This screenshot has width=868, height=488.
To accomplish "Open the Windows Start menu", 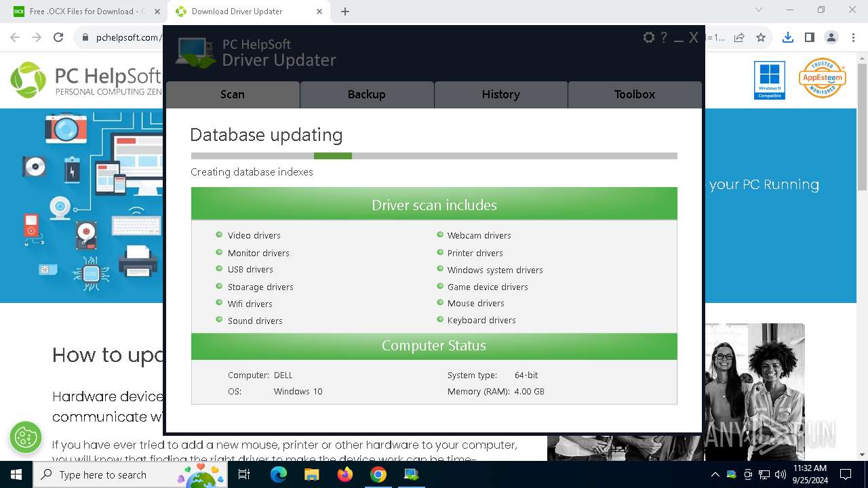I will coord(16,474).
